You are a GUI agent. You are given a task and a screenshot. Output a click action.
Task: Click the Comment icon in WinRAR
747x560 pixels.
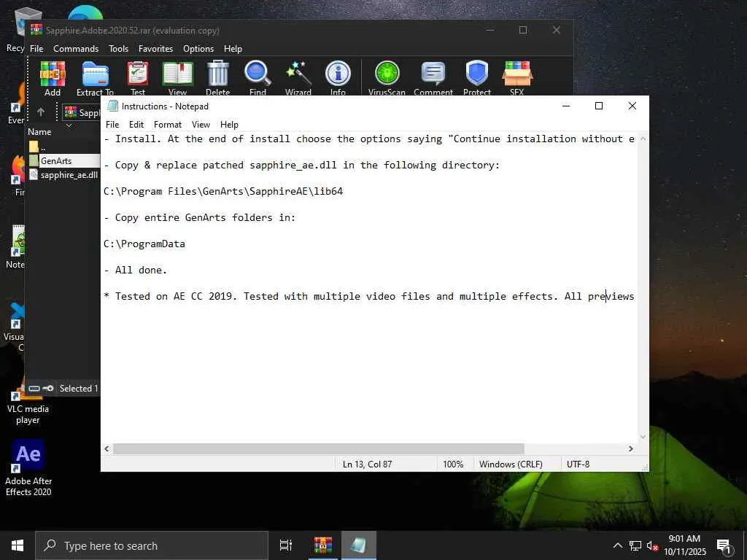pos(433,79)
